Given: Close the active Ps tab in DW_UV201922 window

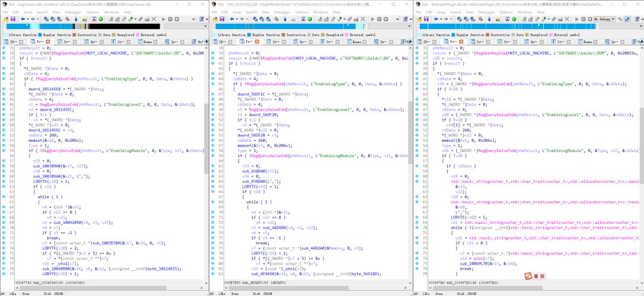Looking at the screenshot, I should click(x=256, y=42).
